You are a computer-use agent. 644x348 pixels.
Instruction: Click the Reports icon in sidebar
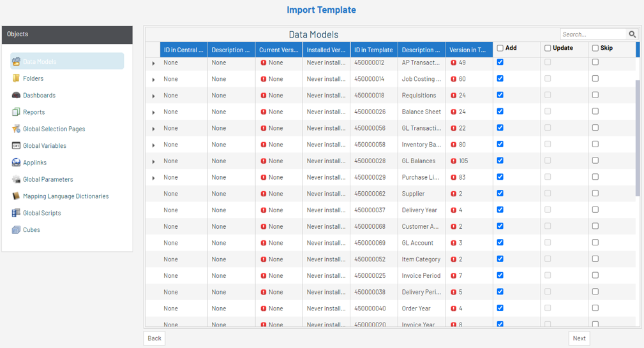(16, 112)
